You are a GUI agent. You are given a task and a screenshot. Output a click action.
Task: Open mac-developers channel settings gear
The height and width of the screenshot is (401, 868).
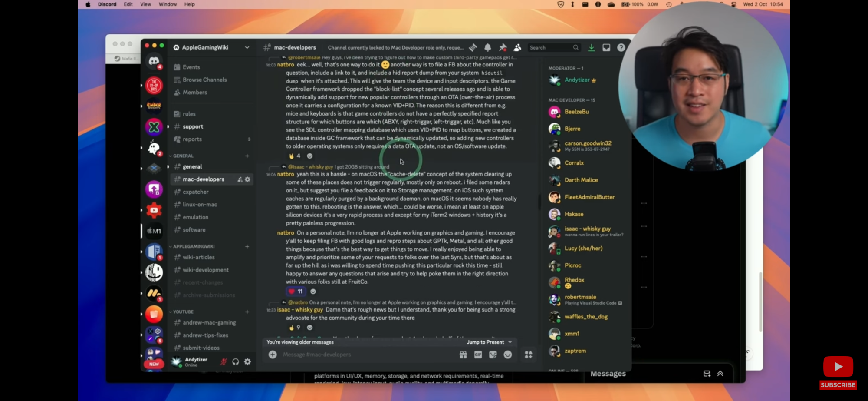coord(247,179)
